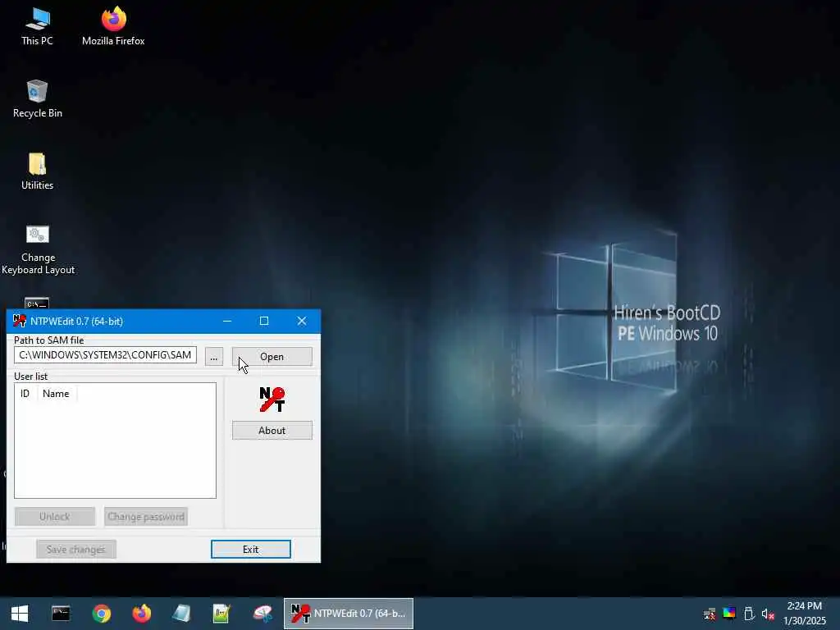This screenshot has height=630, width=840.
Task: Launch Google Chrome from the taskbar
Action: [x=101, y=614]
